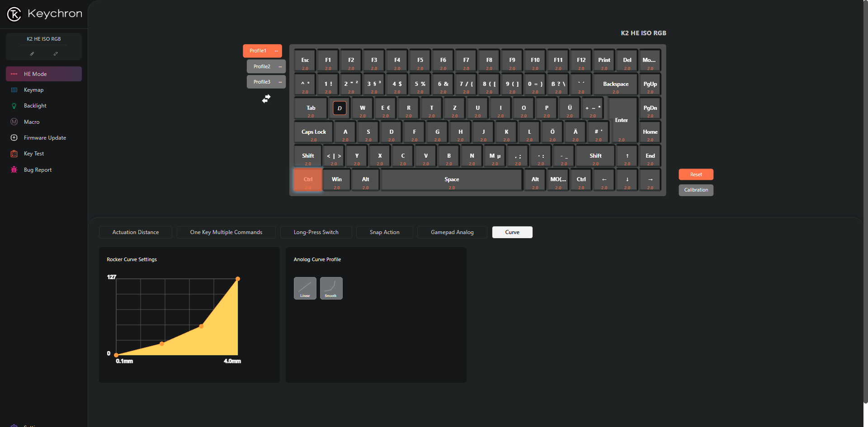Select the Tab key
Screen dimensions: 868x427
coord(311,108)
